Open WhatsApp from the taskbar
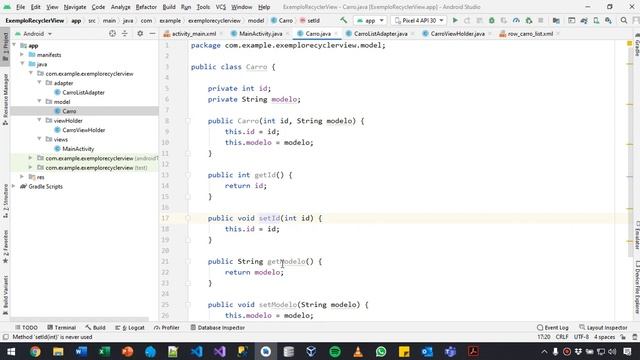The height and width of the screenshot is (360, 640). point(381,351)
